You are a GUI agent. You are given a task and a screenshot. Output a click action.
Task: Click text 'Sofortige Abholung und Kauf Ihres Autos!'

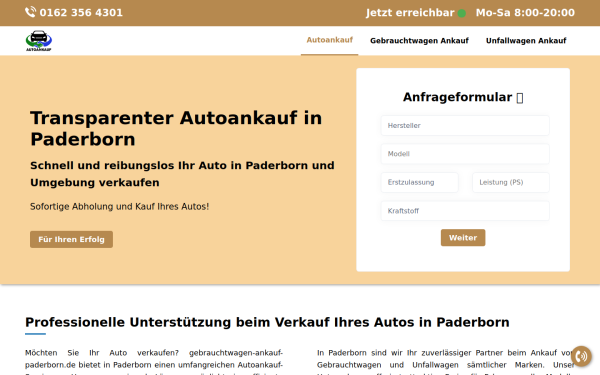(x=119, y=207)
